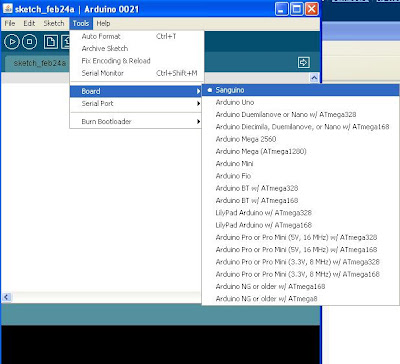Select LilyPad Arduino w/ ATmega168
Screen dimensions: 400x364
[301, 225]
